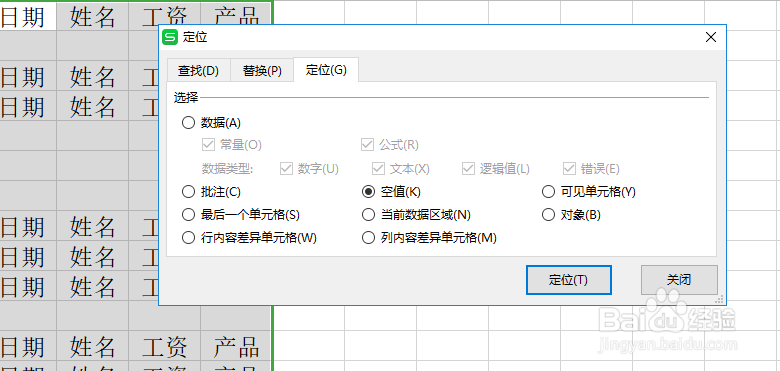Screen dimensions: 780x371
Task: Click the dialog resize grip corner
Action: click(x=719, y=299)
